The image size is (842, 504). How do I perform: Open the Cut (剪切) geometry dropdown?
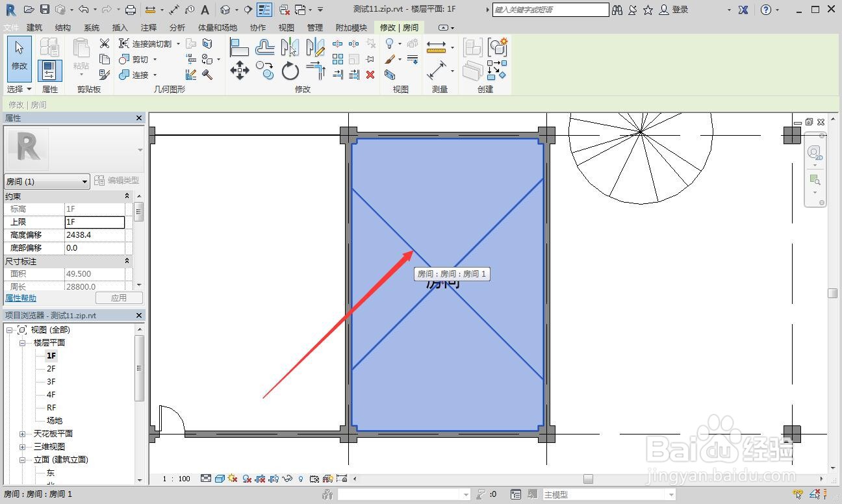(155, 59)
